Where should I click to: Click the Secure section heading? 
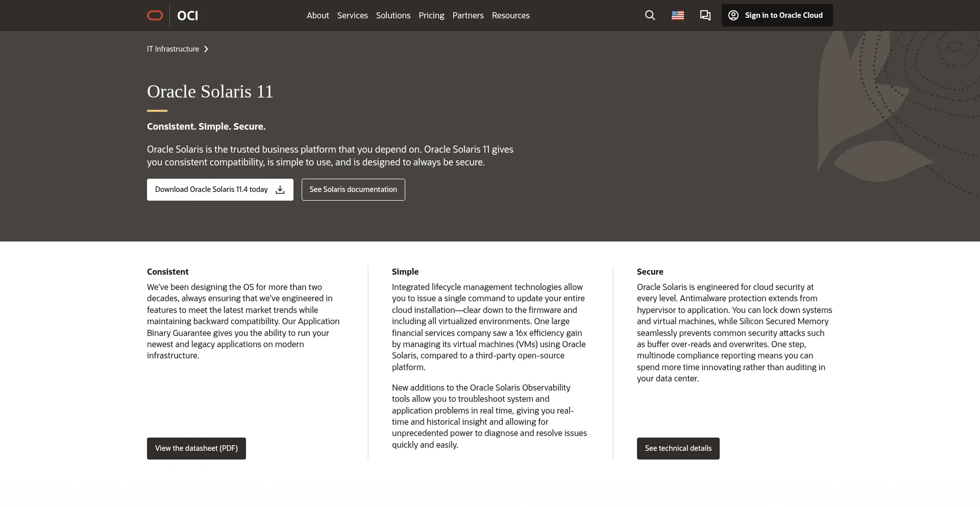pos(650,272)
